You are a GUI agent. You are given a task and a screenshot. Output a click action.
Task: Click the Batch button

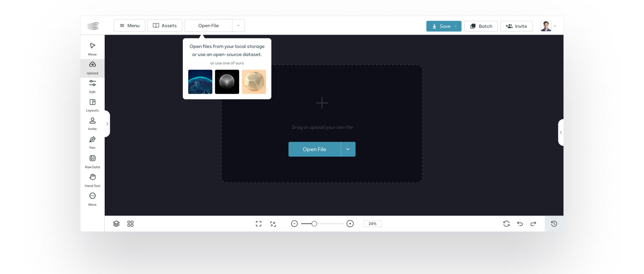(481, 26)
